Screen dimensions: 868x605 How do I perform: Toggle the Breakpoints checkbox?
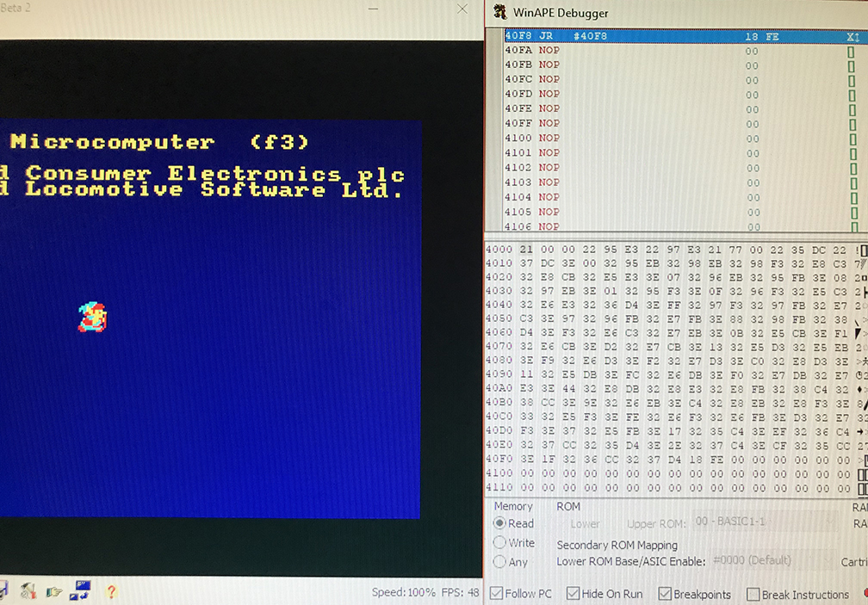pos(665,594)
